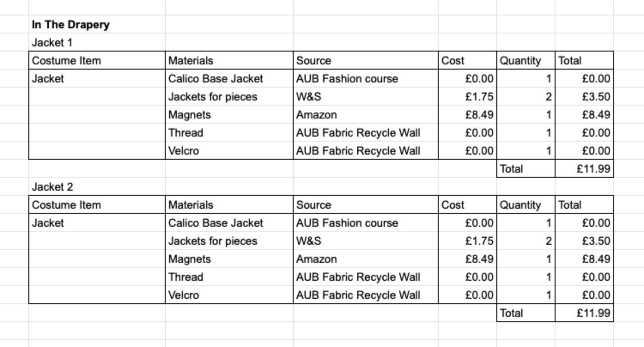Select "Thread" material cell in Jacket 2 table
Viewport: 644px width, 347px height.
pos(185,277)
